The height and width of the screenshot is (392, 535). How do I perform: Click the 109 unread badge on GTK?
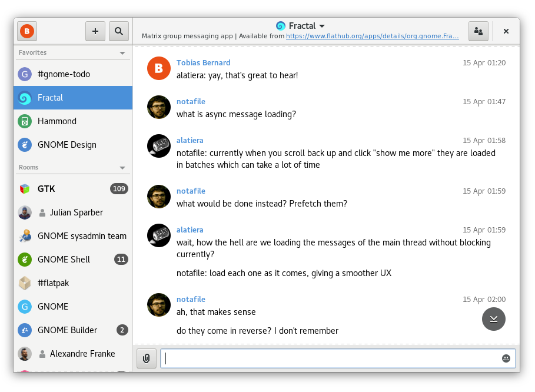coord(119,189)
